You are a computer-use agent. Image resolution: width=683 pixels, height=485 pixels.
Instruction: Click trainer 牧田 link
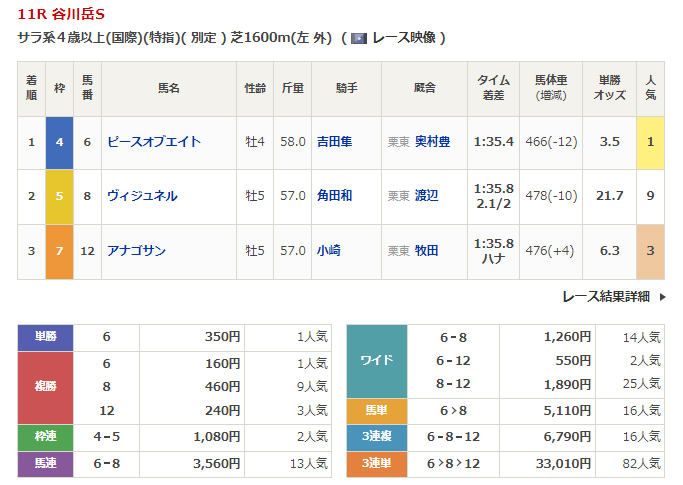tap(426, 251)
